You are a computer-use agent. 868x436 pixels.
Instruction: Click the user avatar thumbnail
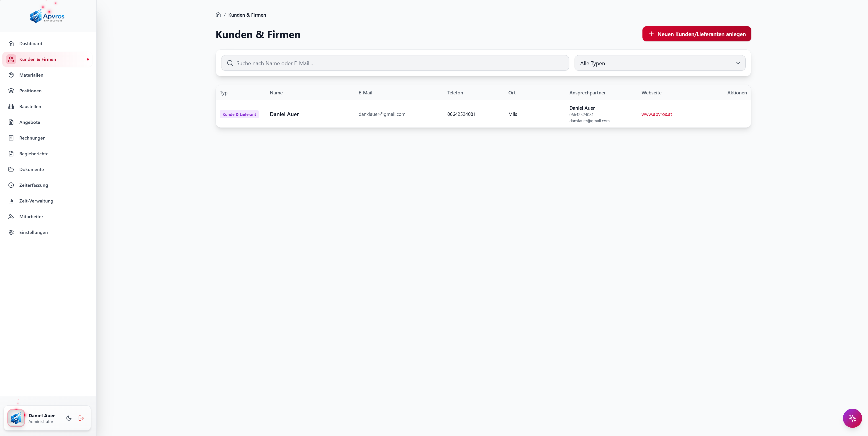pos(16,418)
